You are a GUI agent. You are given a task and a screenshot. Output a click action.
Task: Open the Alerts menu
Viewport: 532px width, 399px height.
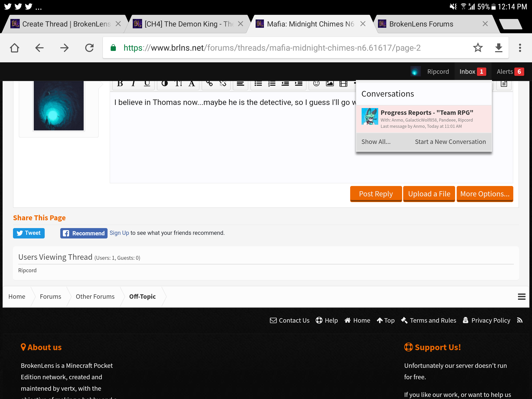[510, 72]
